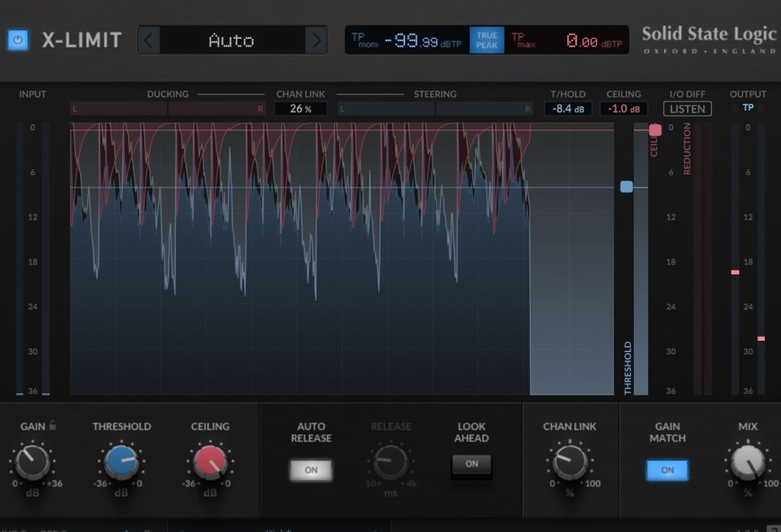781x532 pixels.
Task: Click the Mix percentage knob
Action: (747, 462)
